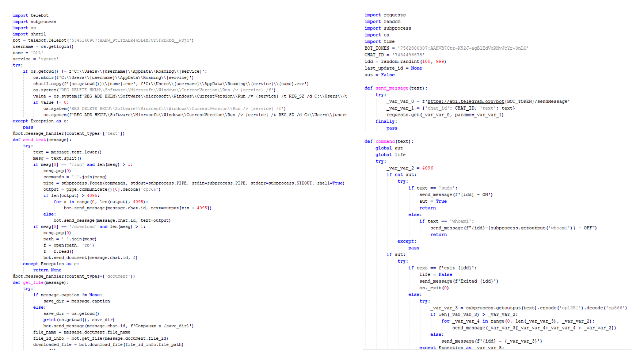Click the aut = False assignment
This screenshot has width=644, height=362.
pyautogui.click(x=381, y=75)
